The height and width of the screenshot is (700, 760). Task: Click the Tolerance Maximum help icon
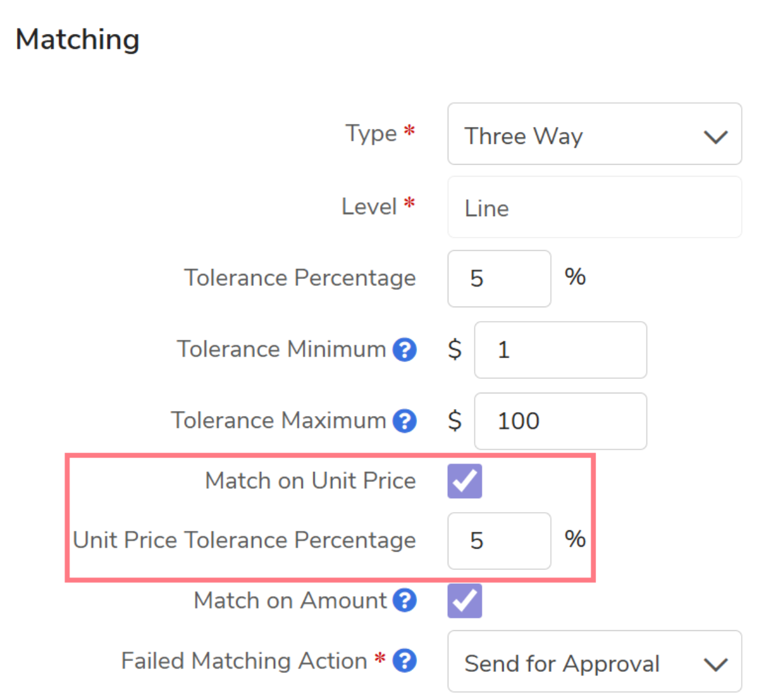coord(404,421)
